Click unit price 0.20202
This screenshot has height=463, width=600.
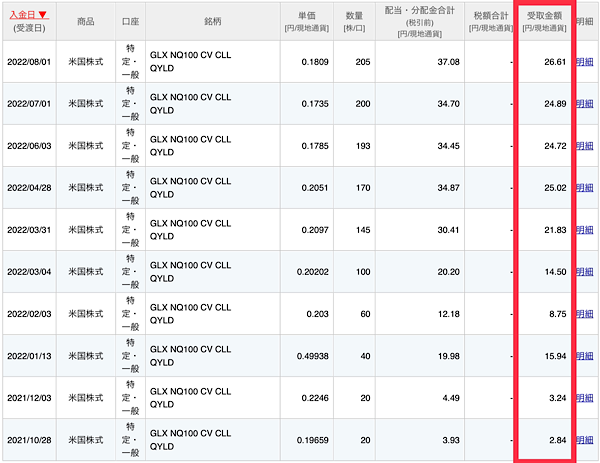coord(313,272)
